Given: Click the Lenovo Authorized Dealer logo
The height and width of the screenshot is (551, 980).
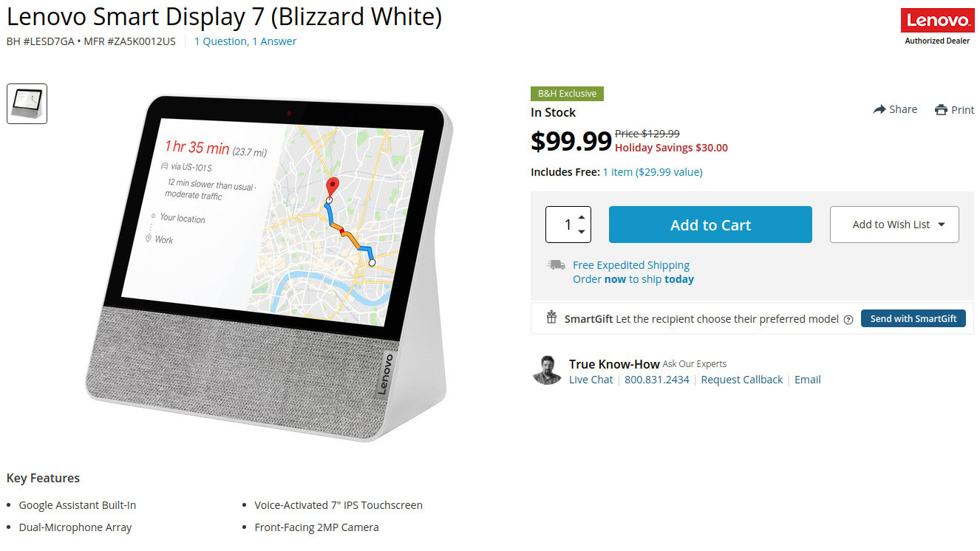Looking at the screenshot, I should [x=937, y=27].
